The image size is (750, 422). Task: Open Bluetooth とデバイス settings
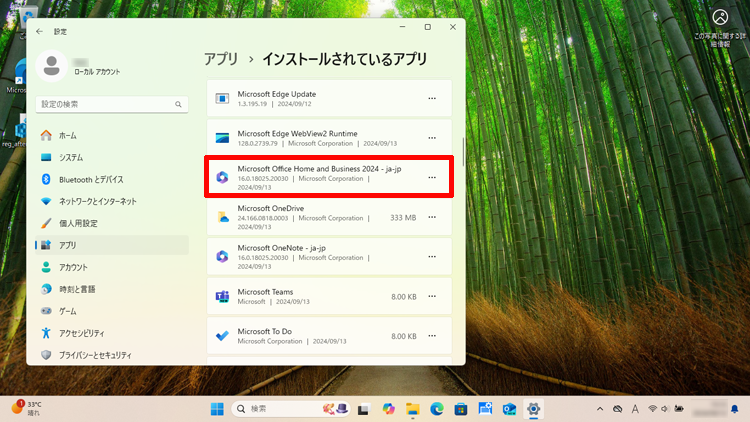tap(91, 179)
